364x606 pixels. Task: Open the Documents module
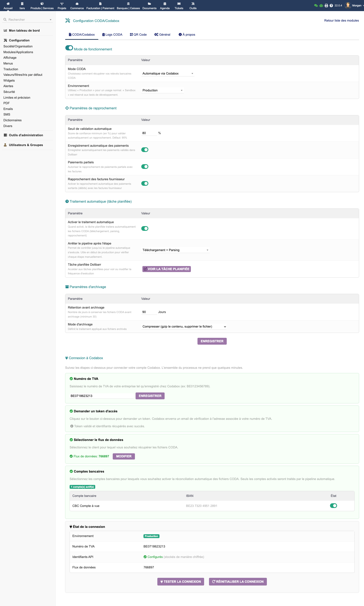pos(149,5)
